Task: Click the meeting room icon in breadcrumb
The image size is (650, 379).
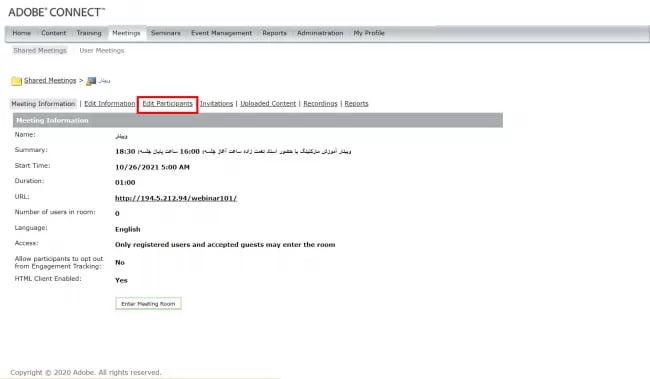Action: point(91,81)
